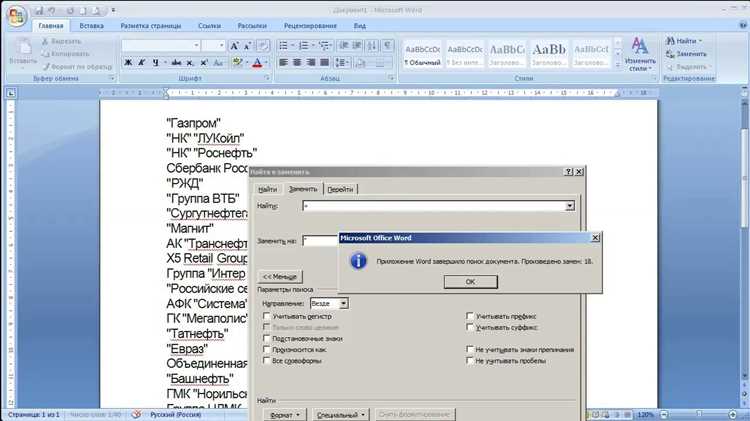This screenshot has width=750, height=421.
Task: Open the font name dropdown
Action: (196, 45)
